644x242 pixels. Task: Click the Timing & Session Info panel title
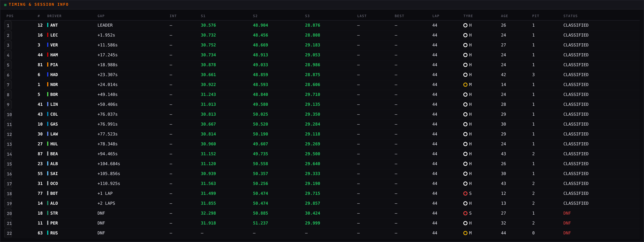point(38,5)
